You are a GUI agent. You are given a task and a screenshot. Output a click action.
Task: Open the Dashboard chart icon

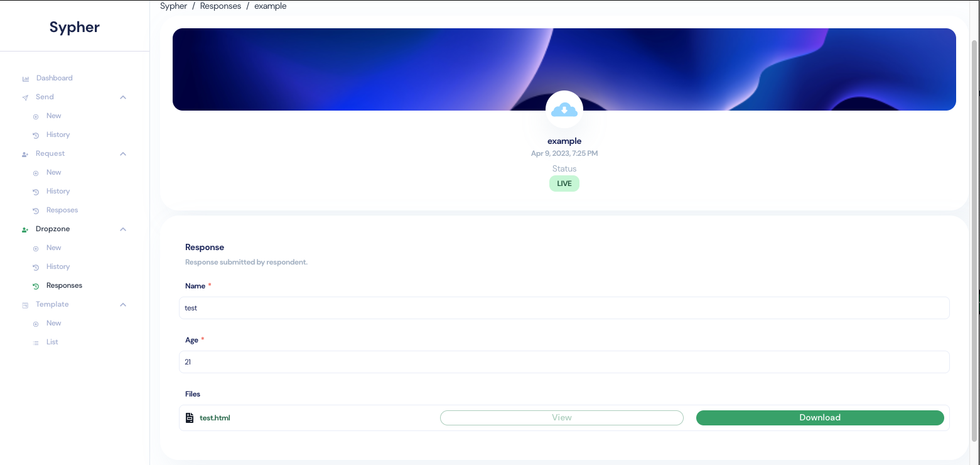[25, 79]
